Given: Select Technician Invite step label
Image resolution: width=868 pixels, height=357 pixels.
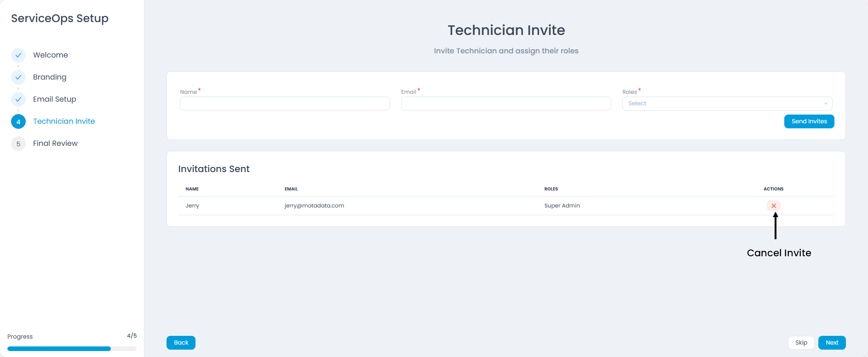Looking at the screenshot, I should 64,121.
